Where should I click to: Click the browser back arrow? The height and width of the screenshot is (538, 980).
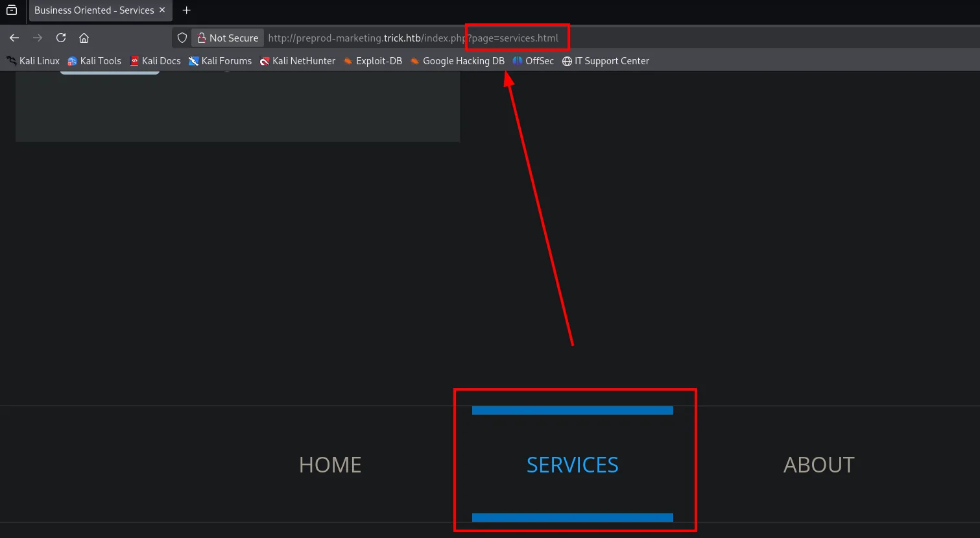(14, 38)
